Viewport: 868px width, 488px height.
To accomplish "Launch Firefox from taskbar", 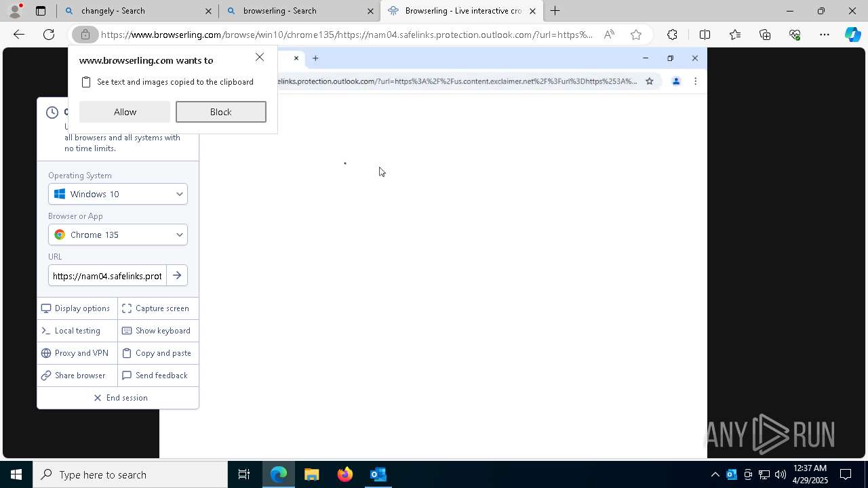I will [345, 474].
